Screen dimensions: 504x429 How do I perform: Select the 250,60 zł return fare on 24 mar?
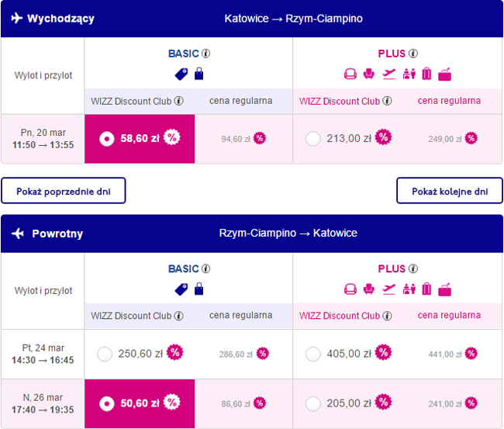[x=105, y=354]
